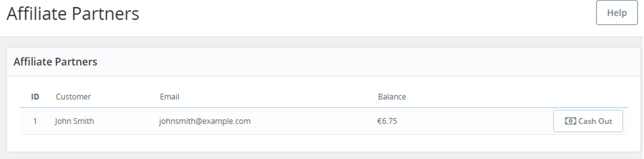This screenshot has width=644, height=159.
Task: Click empty row space between email and €6.75
Action: point(313,121)
